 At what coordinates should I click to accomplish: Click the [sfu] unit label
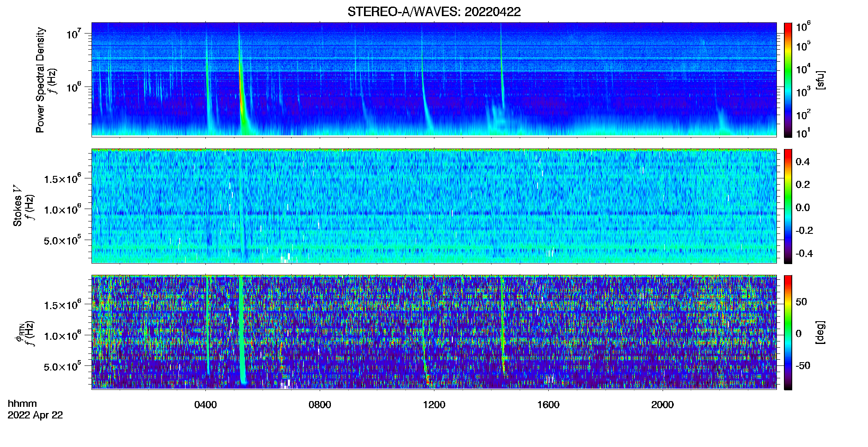(x=820, y=80)
